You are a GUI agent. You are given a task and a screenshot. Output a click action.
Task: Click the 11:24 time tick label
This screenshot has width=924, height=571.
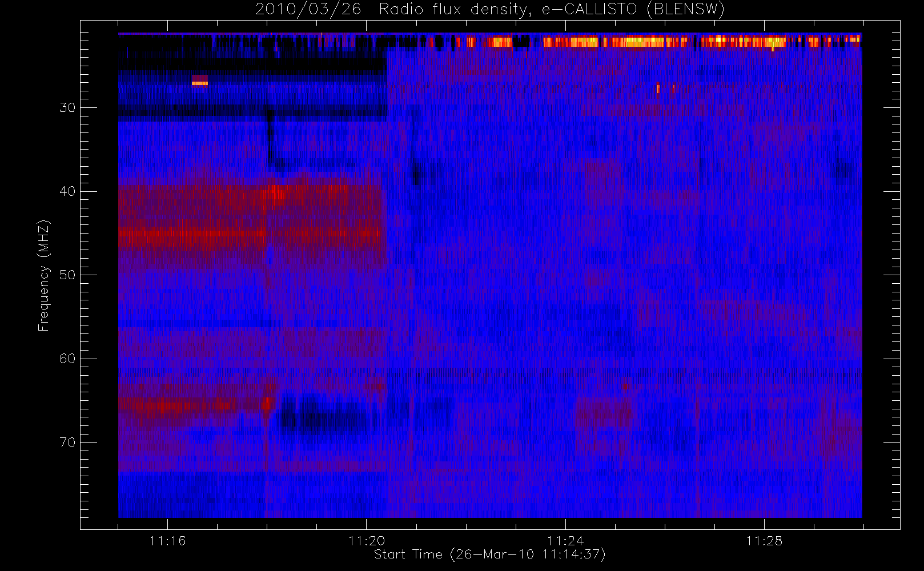click(x=565, y=541)
